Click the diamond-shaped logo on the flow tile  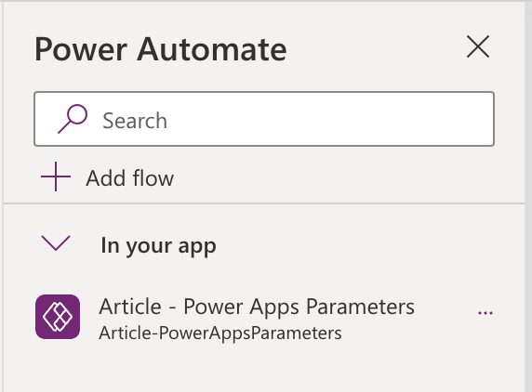[x=58, y=317]
